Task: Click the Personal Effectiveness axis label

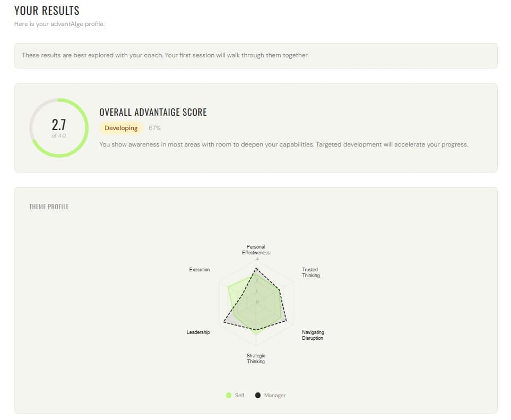Action: [x=256, y=250]
